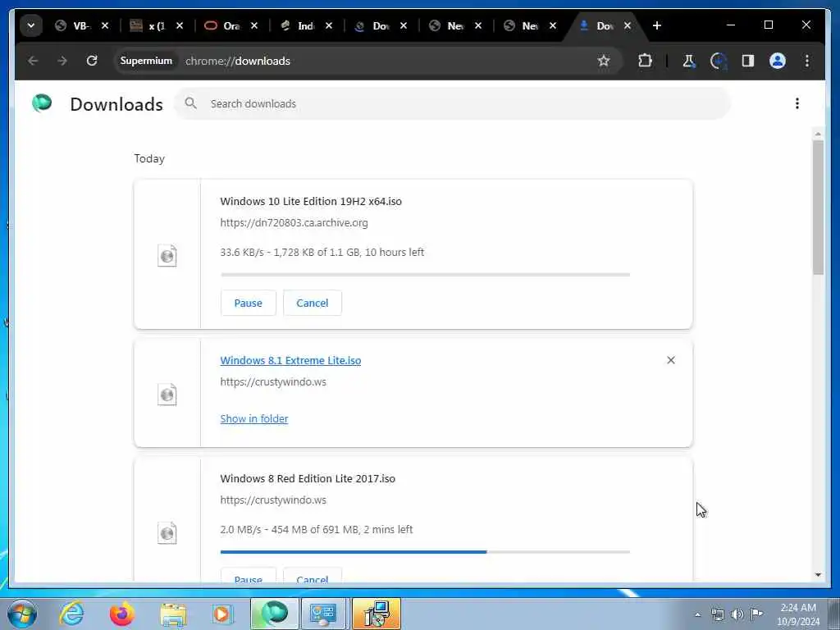The width and height of the screenshot is (840, 630).
Task: Close the Ind tab
Action: [329, 25]
